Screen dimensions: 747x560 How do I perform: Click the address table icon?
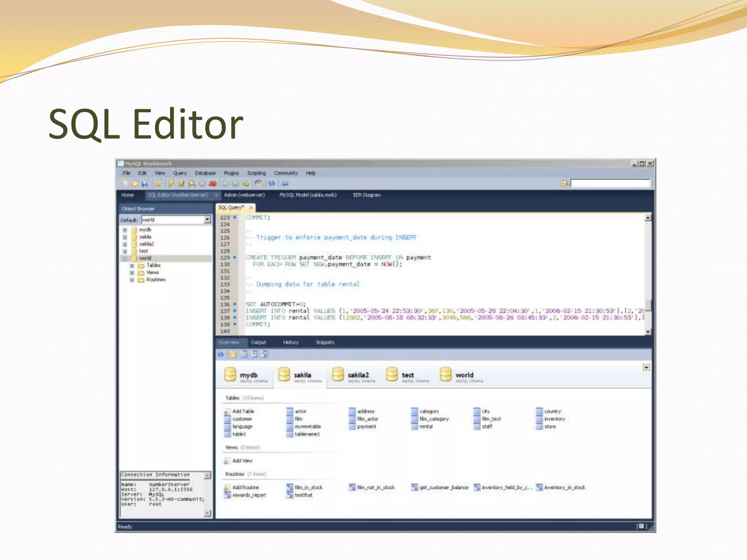(352, 411)
